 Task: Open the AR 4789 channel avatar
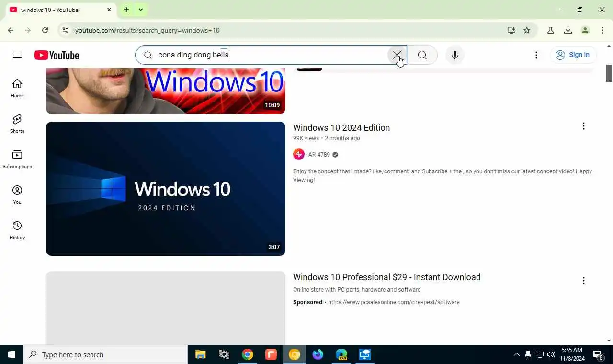[299, 154]
